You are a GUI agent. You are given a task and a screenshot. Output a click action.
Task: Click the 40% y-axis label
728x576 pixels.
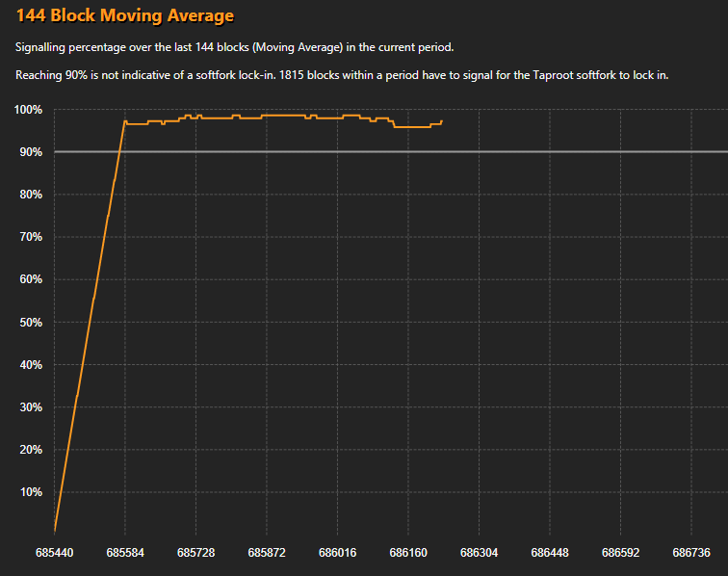click(31, 365)
